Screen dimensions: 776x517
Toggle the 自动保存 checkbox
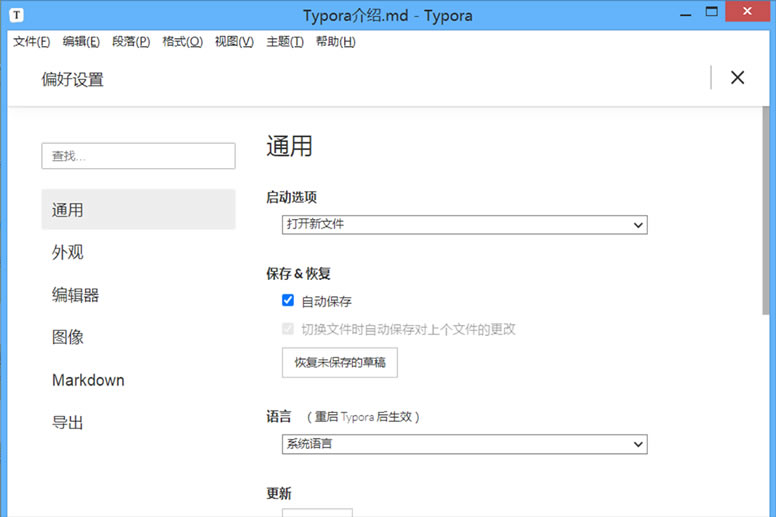tap(288, 300)
